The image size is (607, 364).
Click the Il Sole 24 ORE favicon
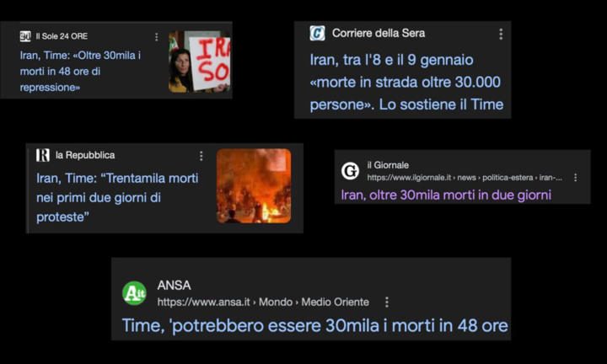coord(25,36)
